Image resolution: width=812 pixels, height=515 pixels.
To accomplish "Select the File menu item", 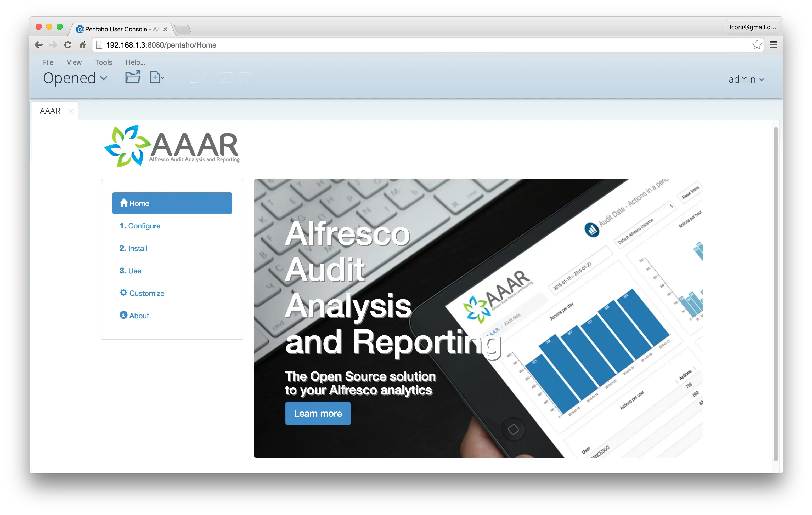I will click(47, 62).
